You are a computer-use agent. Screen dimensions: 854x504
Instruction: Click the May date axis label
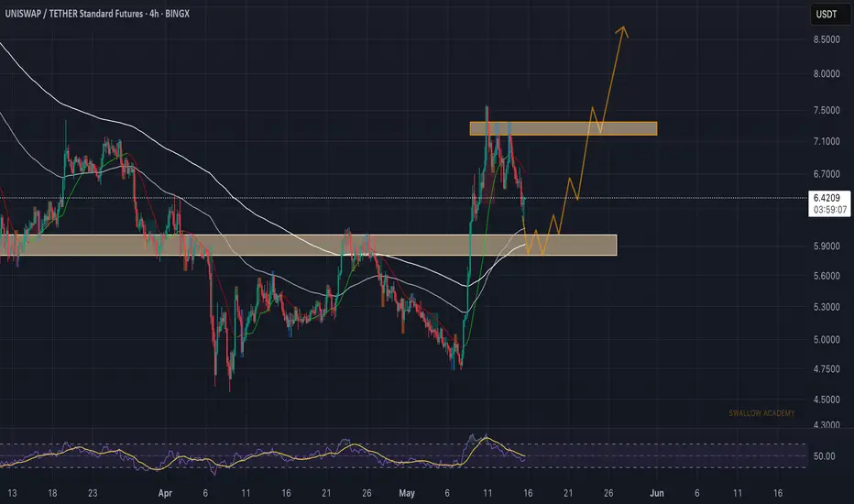[x=406, y=493]
